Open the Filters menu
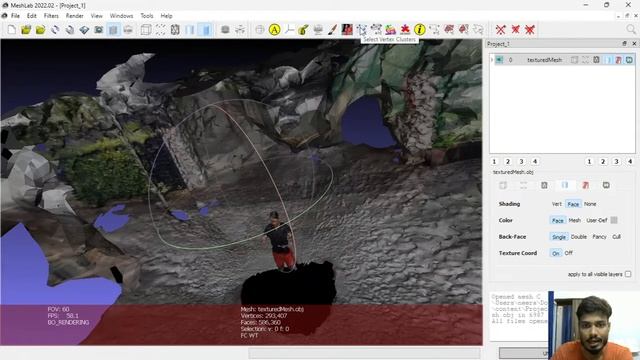The image size is (640, 360). coord(51,16)
